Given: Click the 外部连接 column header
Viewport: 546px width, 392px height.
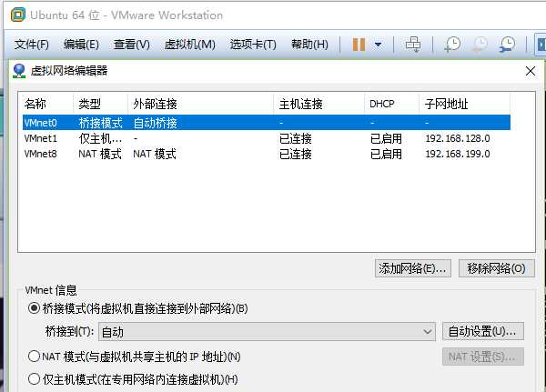Looking at the screenshot, I should (x=201, y=104).
